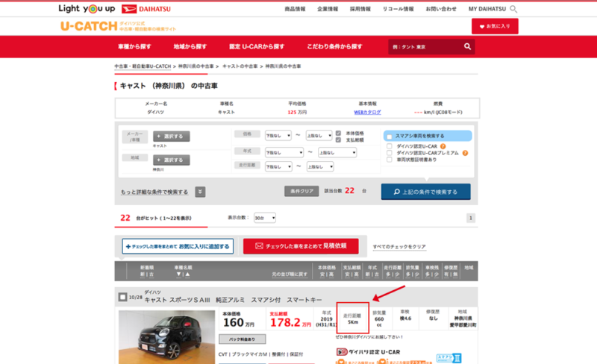Go to お問い合わせ in the top menu
Screen dimensions: 597x364
coord(441,9)
